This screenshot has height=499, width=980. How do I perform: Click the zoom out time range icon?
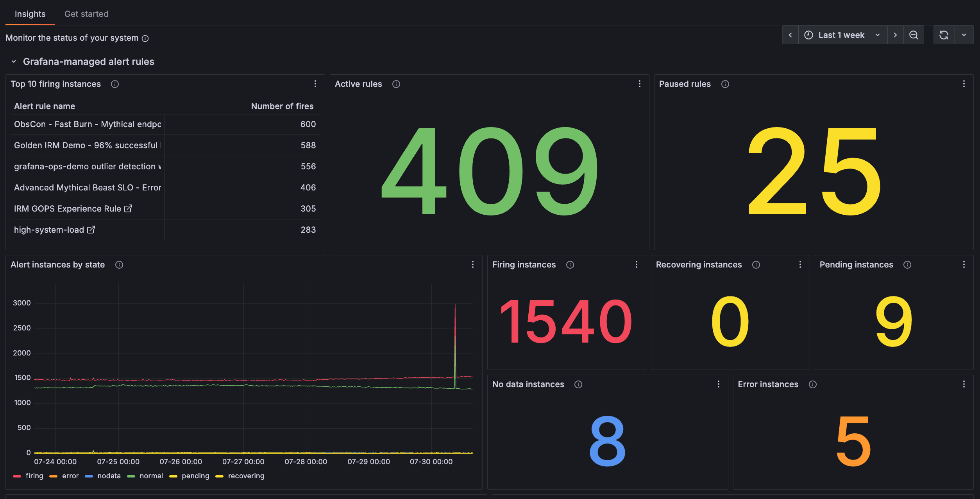pyautogui.click(x=914, y=35)
